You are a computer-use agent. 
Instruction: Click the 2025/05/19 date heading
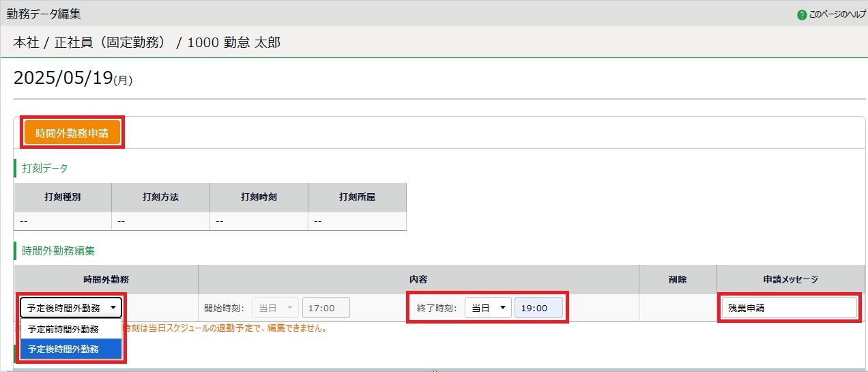pyautogui.click(x=63, y=78)
